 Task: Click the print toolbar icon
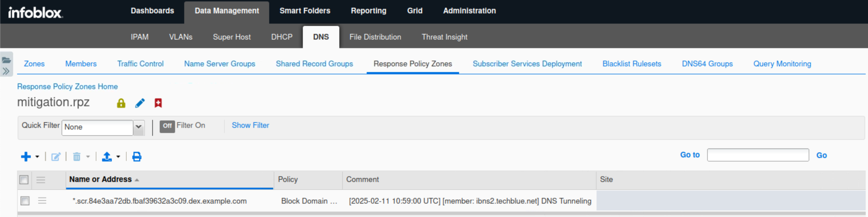137,157
